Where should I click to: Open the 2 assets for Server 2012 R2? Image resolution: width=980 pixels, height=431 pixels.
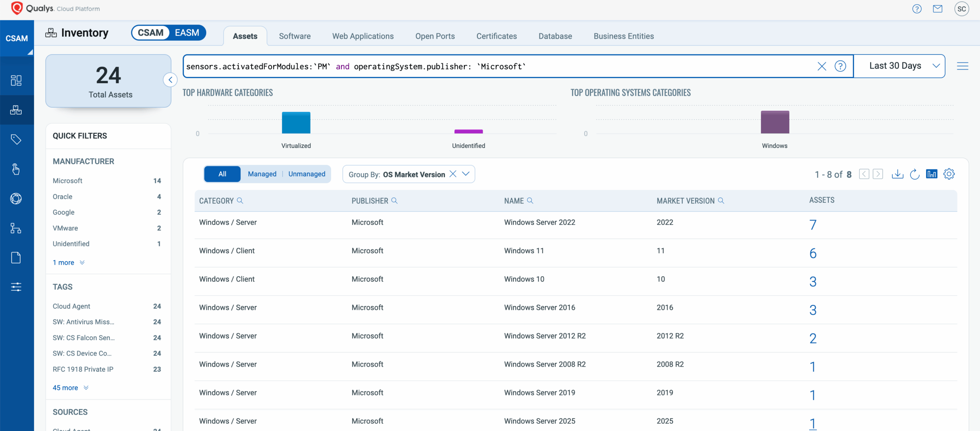click(813, 338)
